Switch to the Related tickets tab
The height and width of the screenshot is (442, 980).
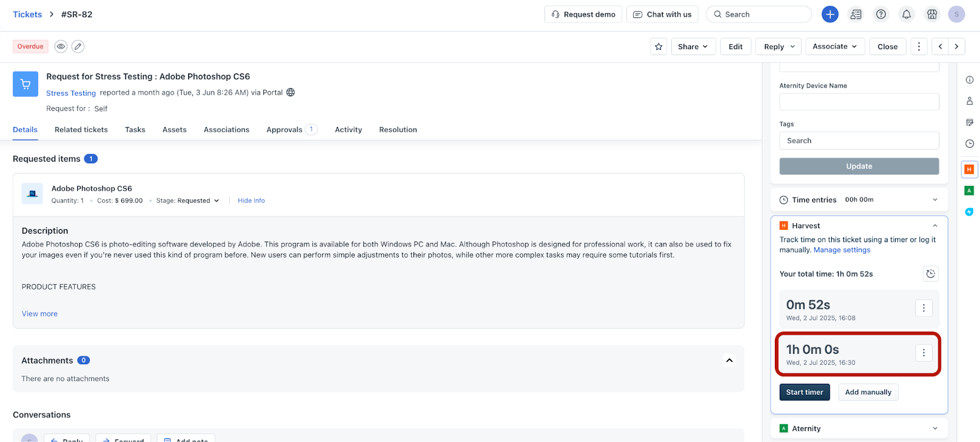click(81, 130)
